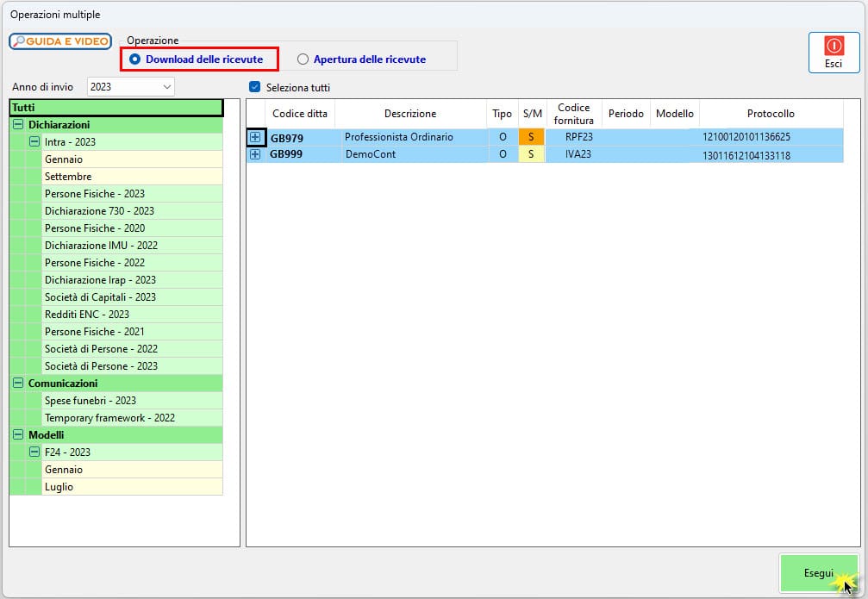
Task: Select Dichiarazione 730 - 2023 in tree
Action: pyautogui.click(x=99, y=211)
